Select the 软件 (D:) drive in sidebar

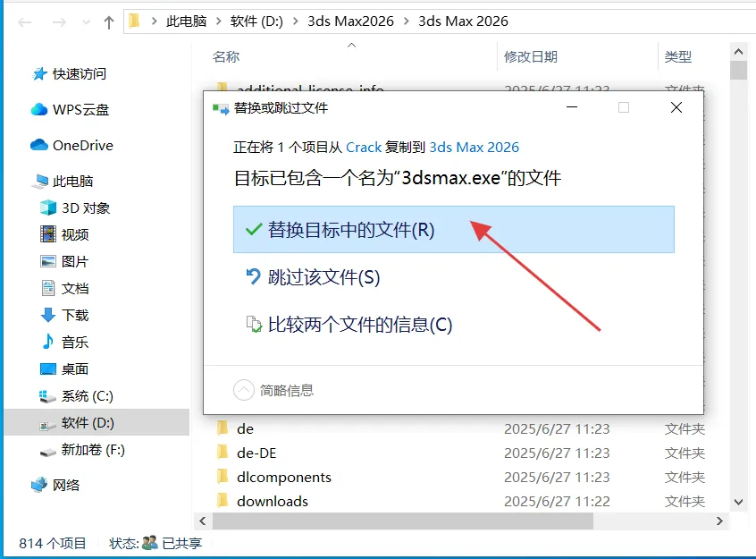click(x=97, y=422)
